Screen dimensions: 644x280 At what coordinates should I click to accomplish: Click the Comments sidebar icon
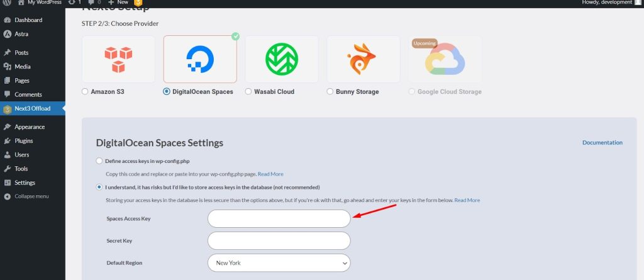pos(7,94)
